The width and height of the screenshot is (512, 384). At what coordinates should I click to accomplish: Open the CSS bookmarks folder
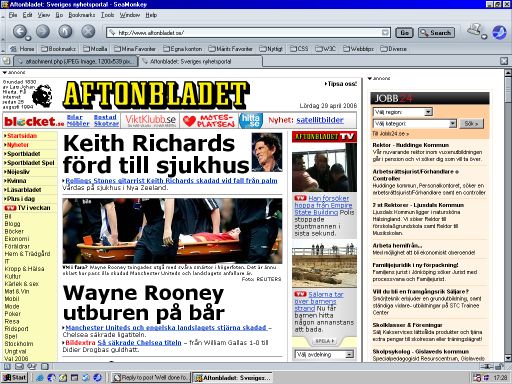click(299, 49)
